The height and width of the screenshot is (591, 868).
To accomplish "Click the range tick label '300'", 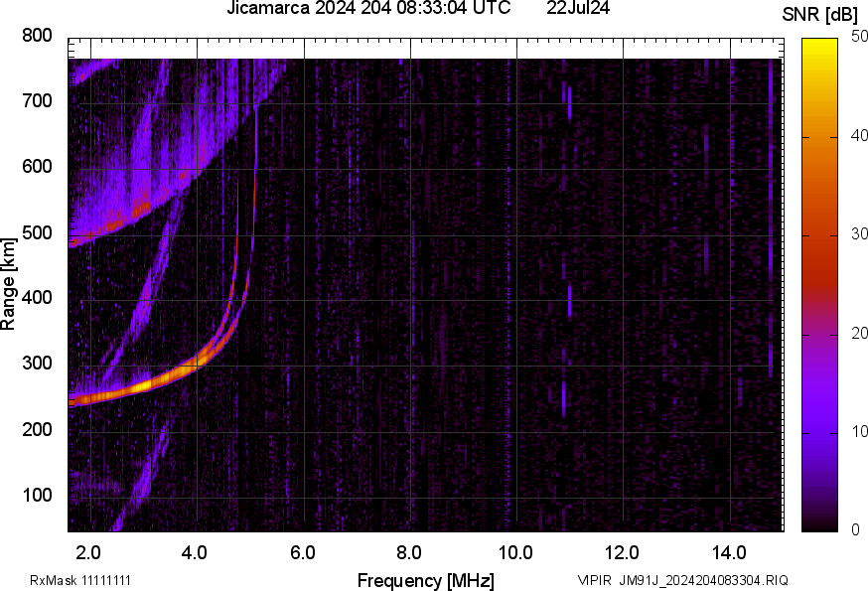I will (37, 363).
